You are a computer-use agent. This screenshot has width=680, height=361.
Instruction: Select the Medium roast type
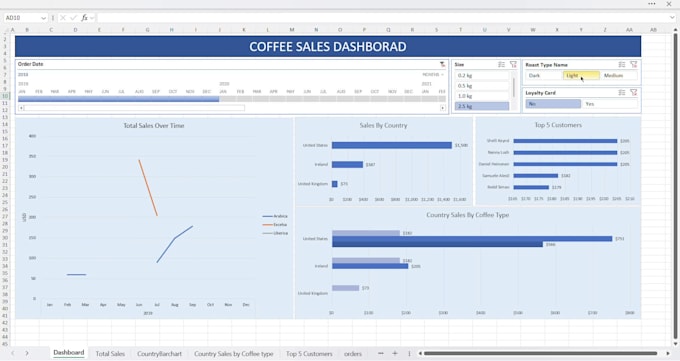coord(619,75)
